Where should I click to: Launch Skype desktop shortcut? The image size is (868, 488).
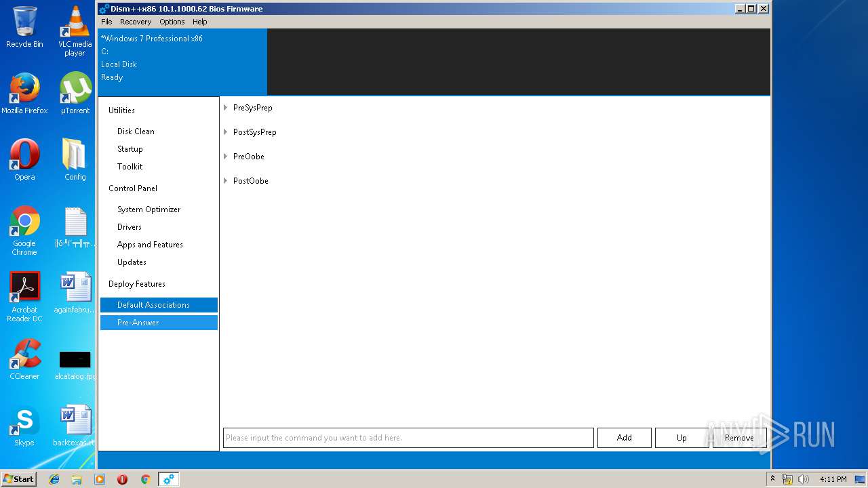(24, 426)
